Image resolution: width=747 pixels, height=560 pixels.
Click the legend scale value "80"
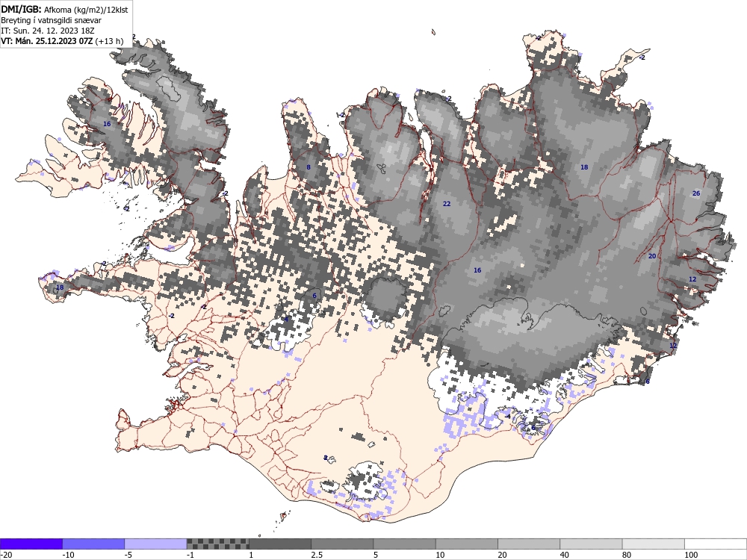coord(627,555)
